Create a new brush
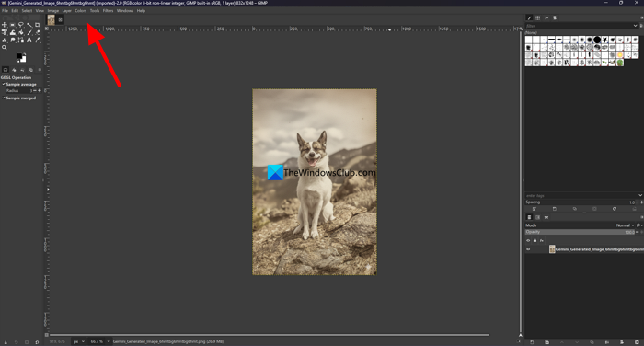644x346 pixels. pos(555,209)
